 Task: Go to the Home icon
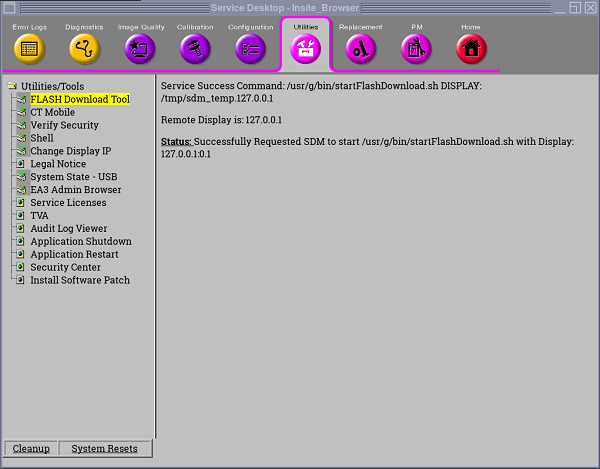point(471,47)
